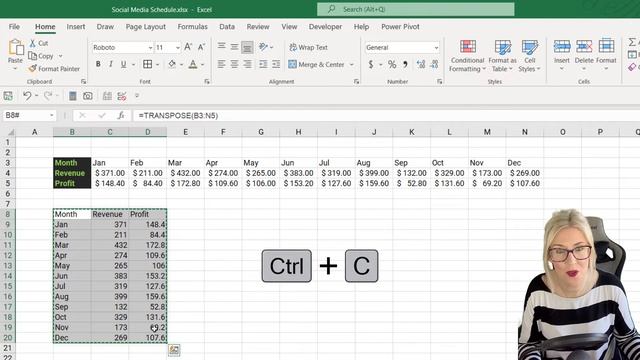Open the File tab
This screenshot has width=640, height=360.
click(x=14, y=27)
